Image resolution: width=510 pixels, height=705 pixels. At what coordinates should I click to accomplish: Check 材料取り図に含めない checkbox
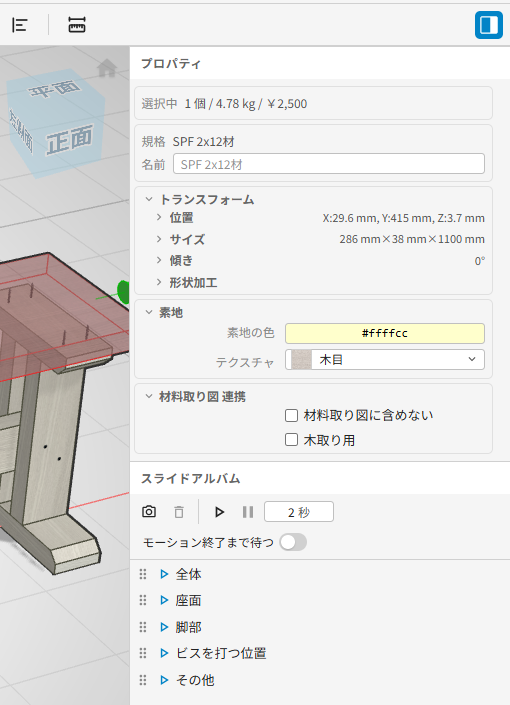pos(291,415)
